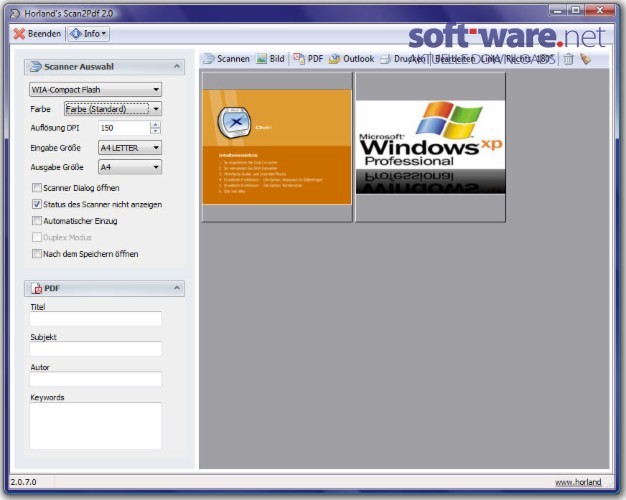This screenshot has height=500, width=626.
Task: Click the Farbe label
Action: point(40,109)
